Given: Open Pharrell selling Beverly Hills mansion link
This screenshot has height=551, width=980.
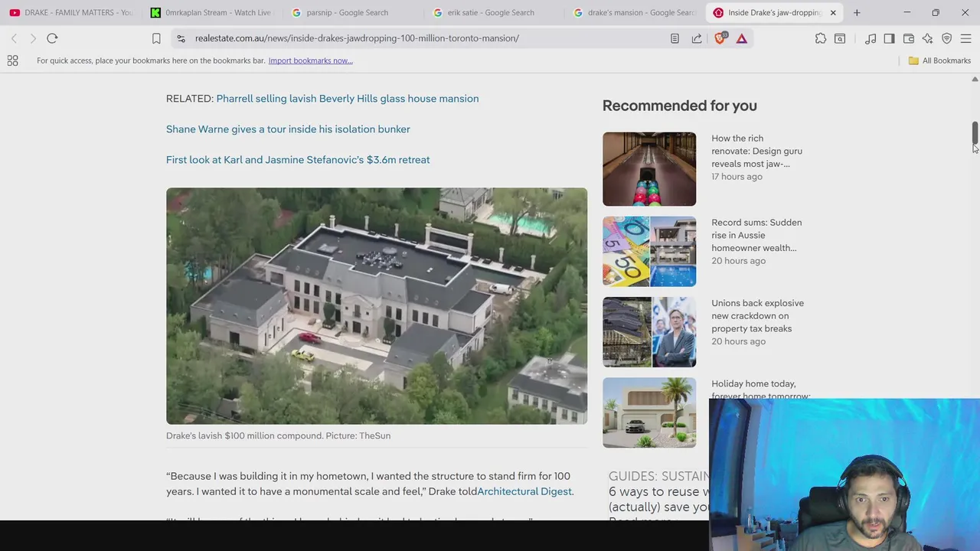Looking at the screenshot, I should (x=348, y=99).
